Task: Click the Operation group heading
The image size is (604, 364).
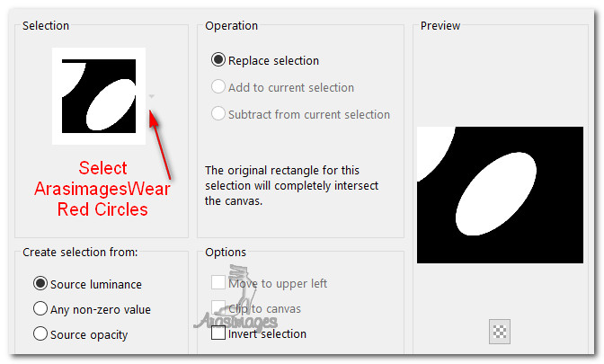Action: pos(231,26)
